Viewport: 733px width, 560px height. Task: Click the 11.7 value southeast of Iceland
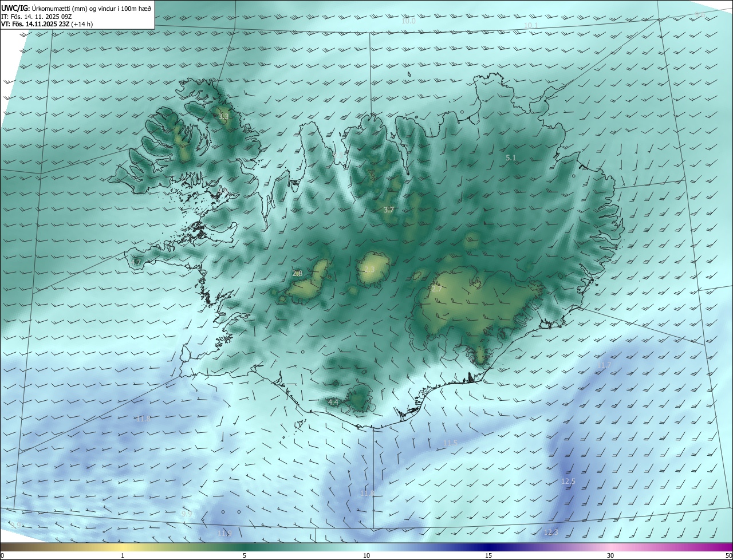click(x=605, y=365)
